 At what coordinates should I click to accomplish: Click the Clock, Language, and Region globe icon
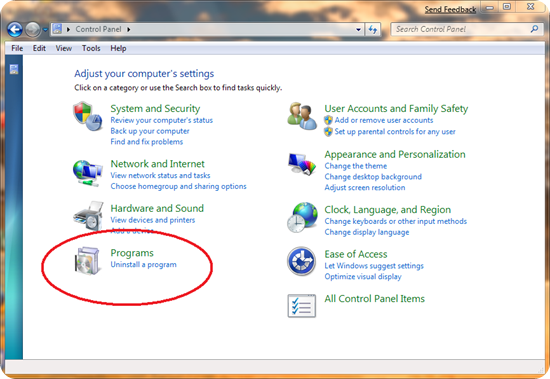(302, 217)
